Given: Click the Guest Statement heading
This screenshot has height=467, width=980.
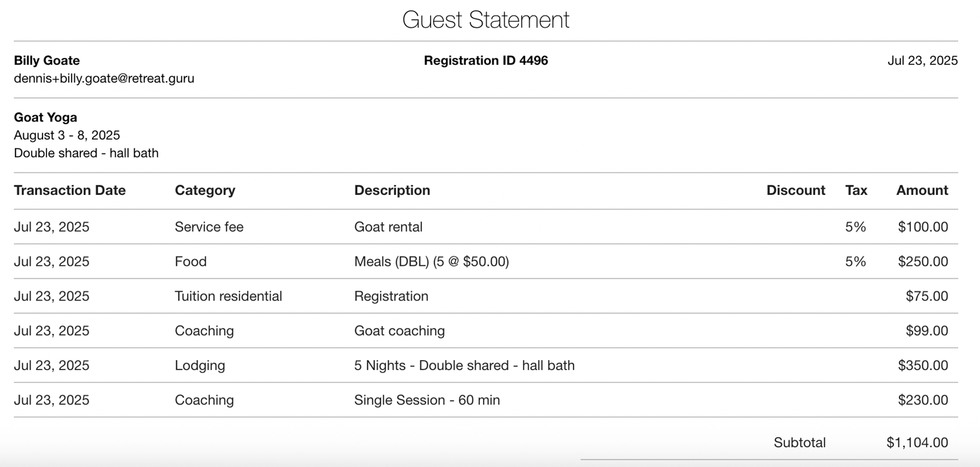Looking at the screenshot, I should coord(486,19).
